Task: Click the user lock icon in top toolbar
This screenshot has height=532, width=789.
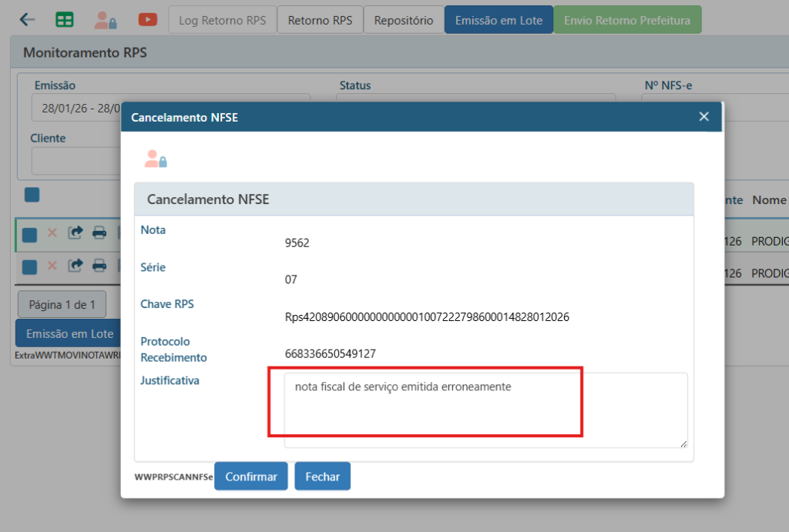Action: [106, 20]
